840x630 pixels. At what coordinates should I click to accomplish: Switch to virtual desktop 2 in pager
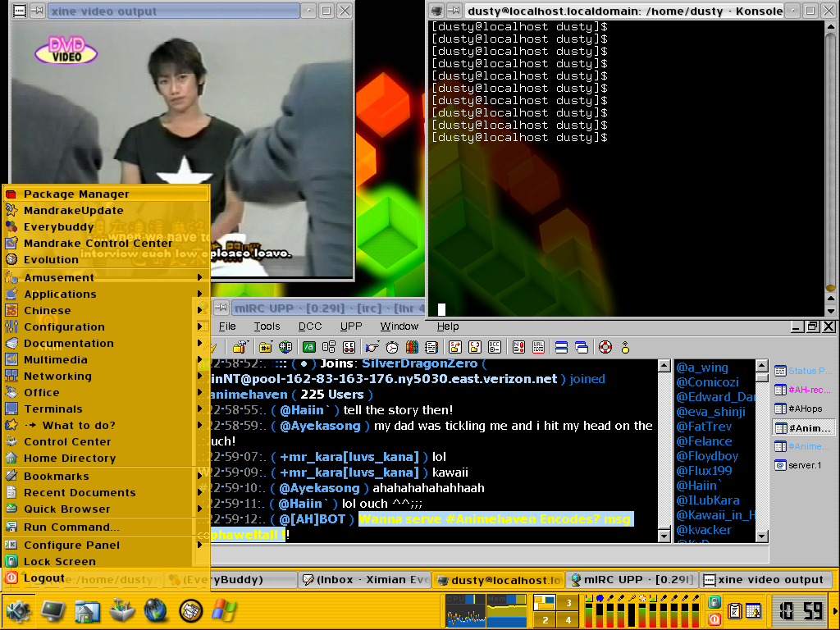tap(546, 620)
